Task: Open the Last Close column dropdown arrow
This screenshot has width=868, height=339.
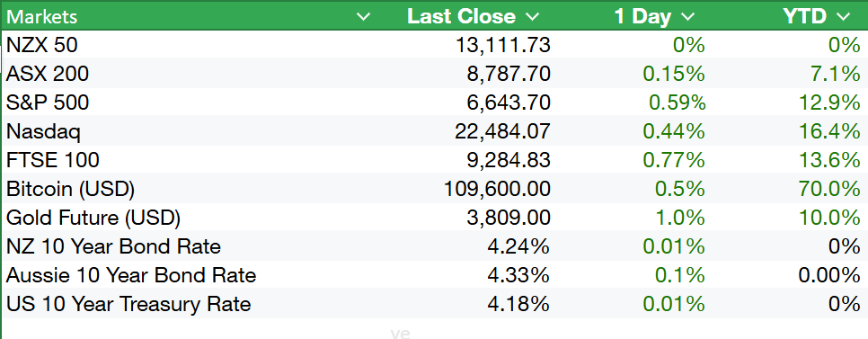Action: click(532, 16)
